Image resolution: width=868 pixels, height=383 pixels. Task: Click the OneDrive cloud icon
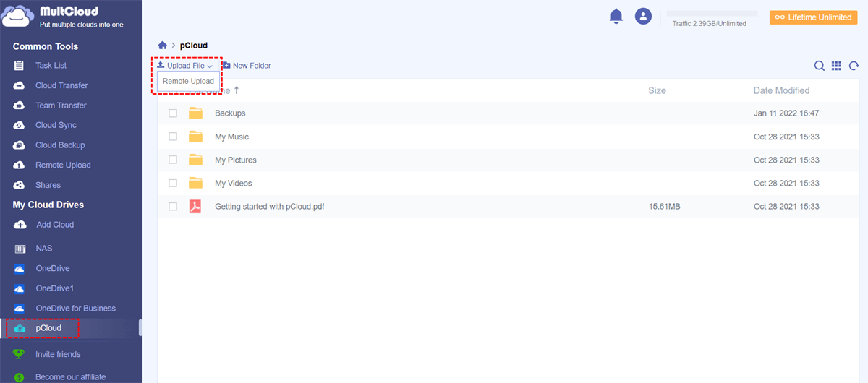pyautogui.click(x=20, y=269)
